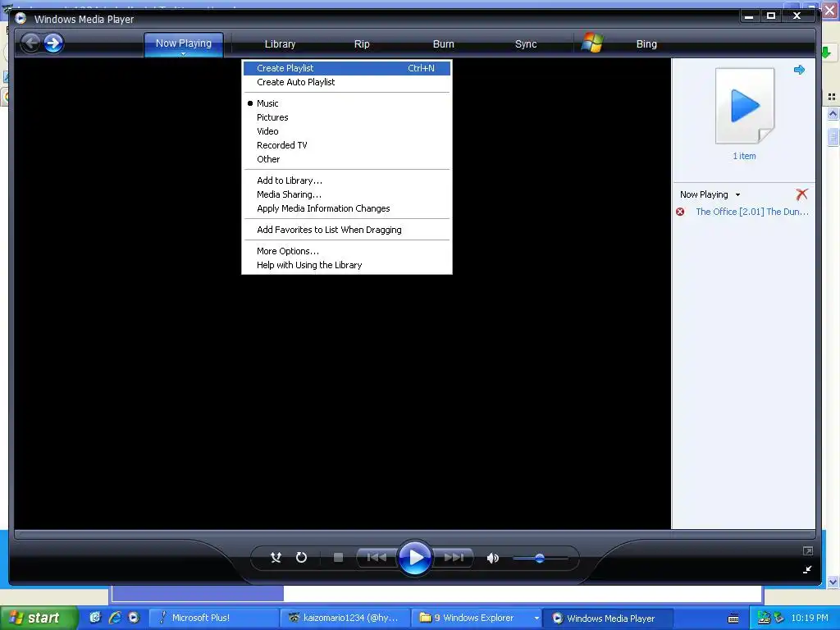The image size is (840, 630).
Task: Switch to Microsoft Plus! taskbar button
Action: tap(213, 618)
